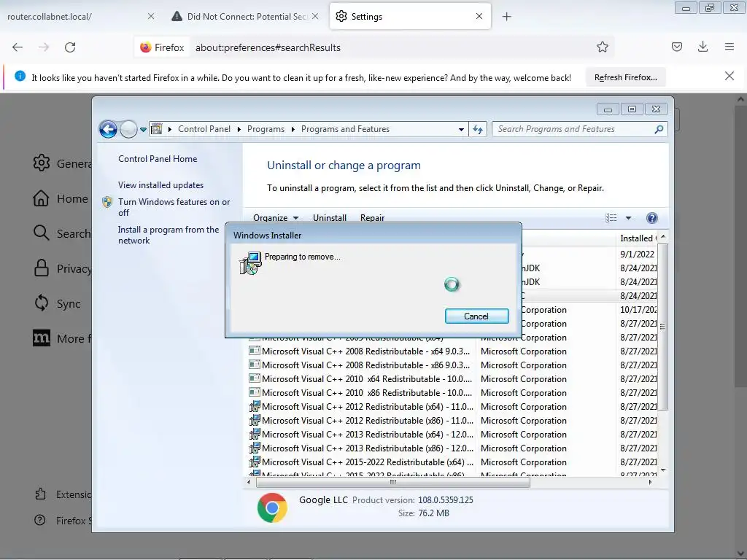Click the horizontal scrollbar's right arrow

(x=651, y=482)
